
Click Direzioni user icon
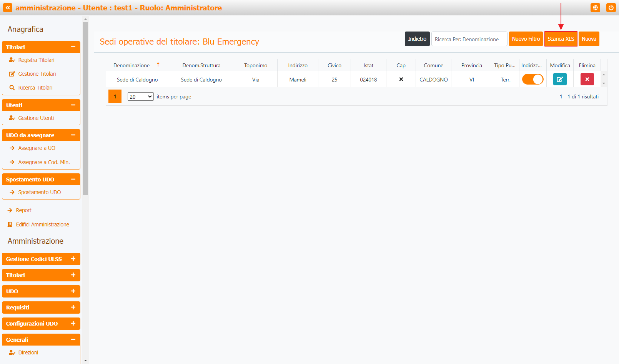pos(12,352)
